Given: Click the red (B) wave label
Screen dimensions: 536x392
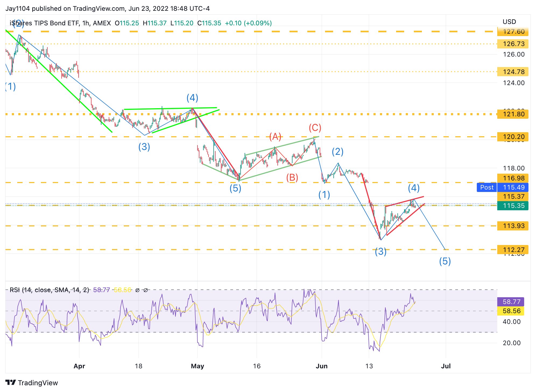Looking at the screenshot, I should coord(292,178).
